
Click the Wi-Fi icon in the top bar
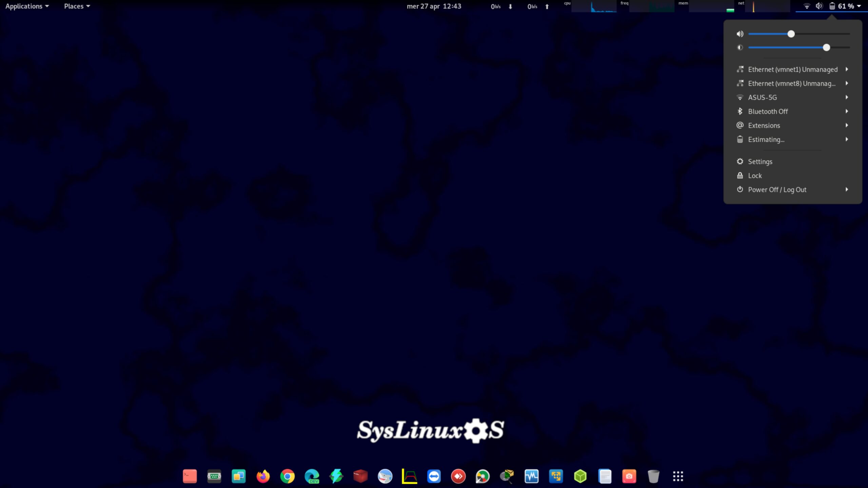(x=807, y=6)
